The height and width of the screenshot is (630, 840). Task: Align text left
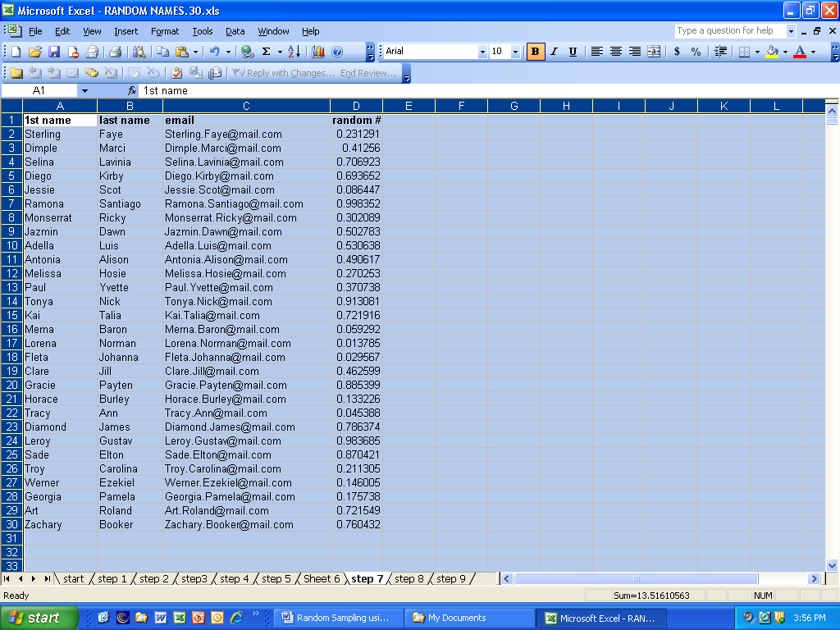click(597, 52)
